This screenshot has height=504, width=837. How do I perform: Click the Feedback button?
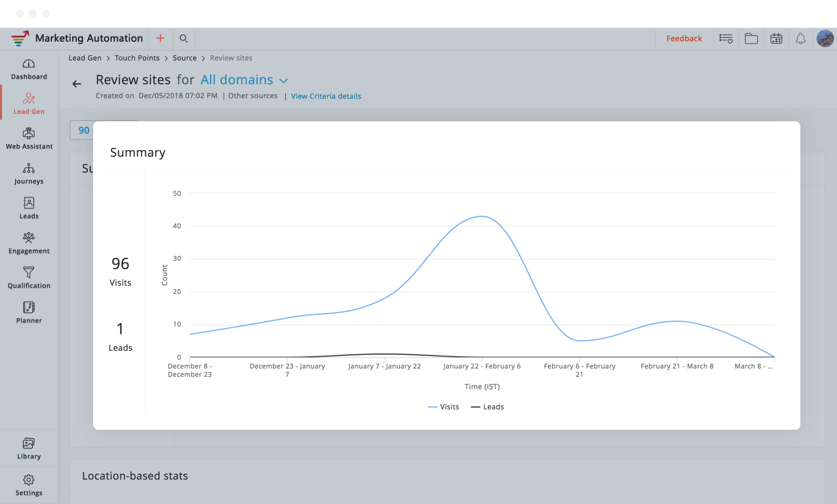pos(684,39)
